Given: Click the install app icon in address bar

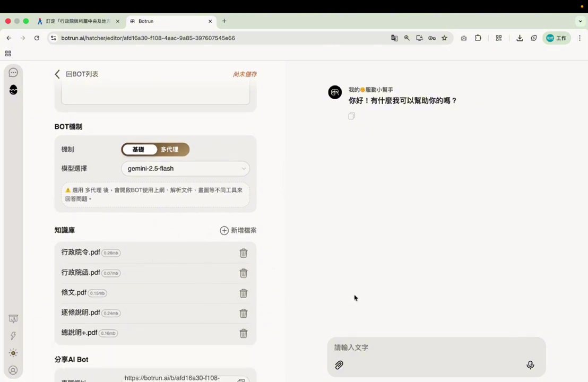Looking at the screenshot, I should (x=419, y=38).
